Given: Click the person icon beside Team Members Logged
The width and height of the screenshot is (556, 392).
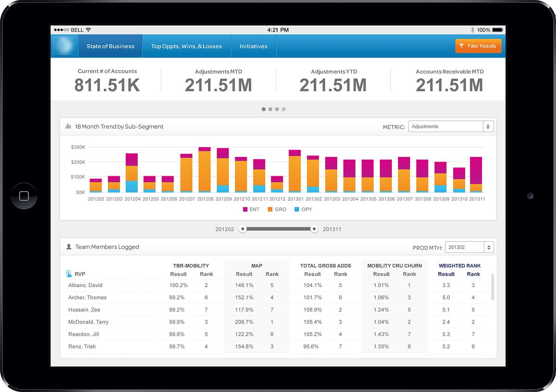Looking at the screenshot, I should [69, 247].
